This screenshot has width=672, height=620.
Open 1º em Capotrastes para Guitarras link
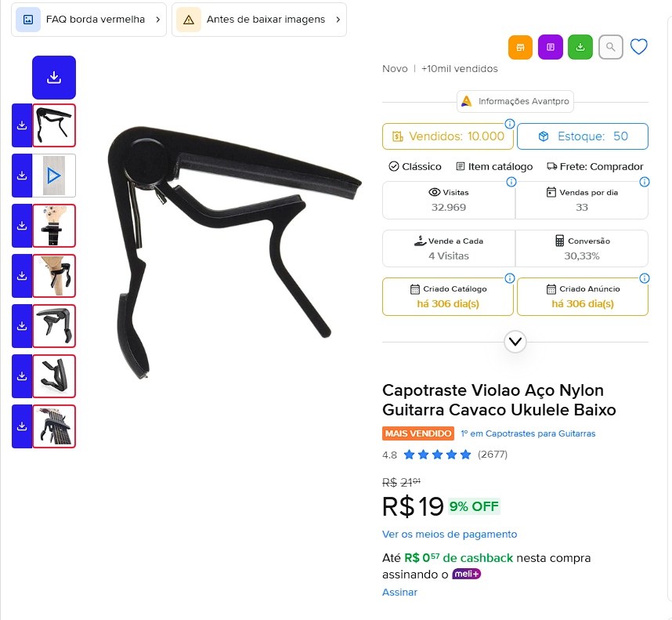528,433
